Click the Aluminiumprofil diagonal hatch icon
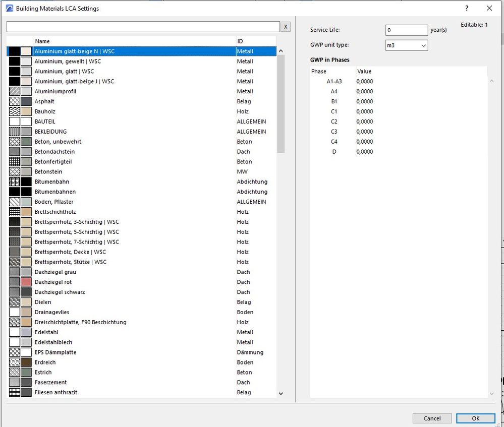The image size is (504, 427). pos(15,92)
